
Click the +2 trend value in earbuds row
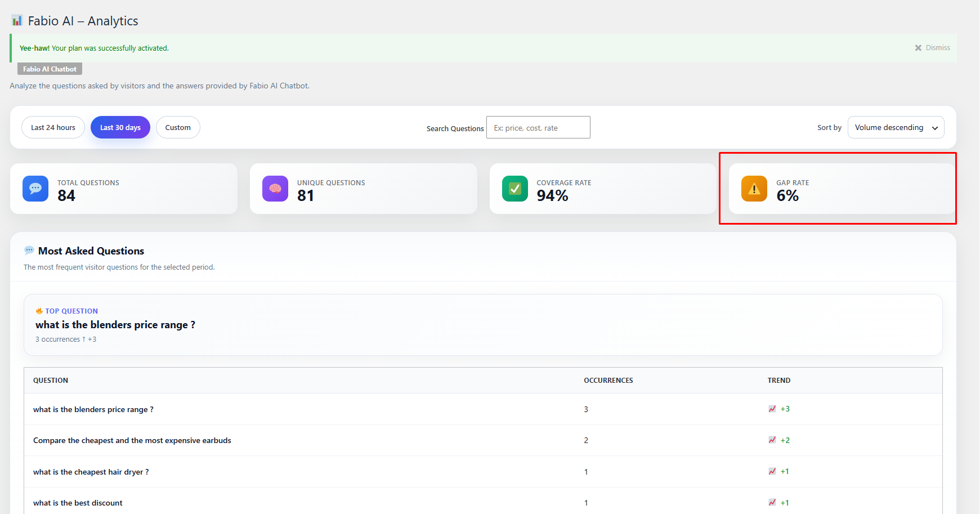click(x=785, y=440)
